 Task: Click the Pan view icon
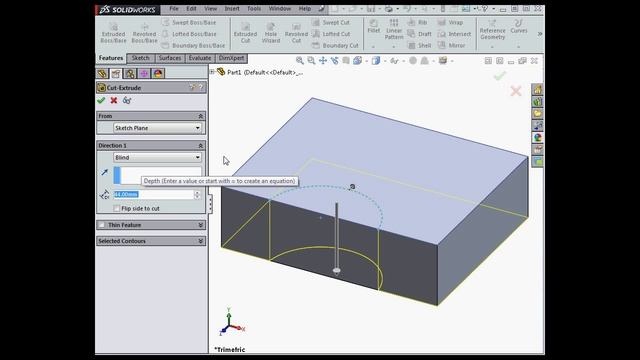(x=323, y=61)
